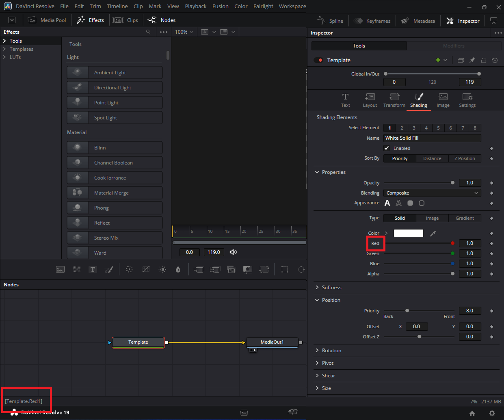Screen dimensions: 504x420
Task: Click the Name field White Solid Fill
Action: pyautogui.click(x=432, y=138)
